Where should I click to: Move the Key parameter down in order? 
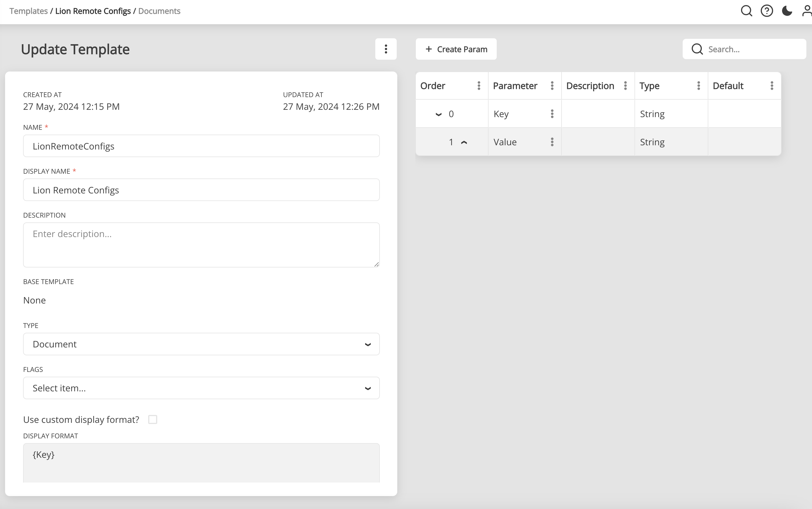tap(438, 115)
